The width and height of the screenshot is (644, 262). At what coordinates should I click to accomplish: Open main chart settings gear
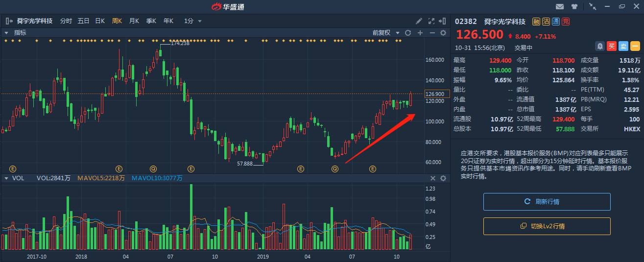coord(443,33)
